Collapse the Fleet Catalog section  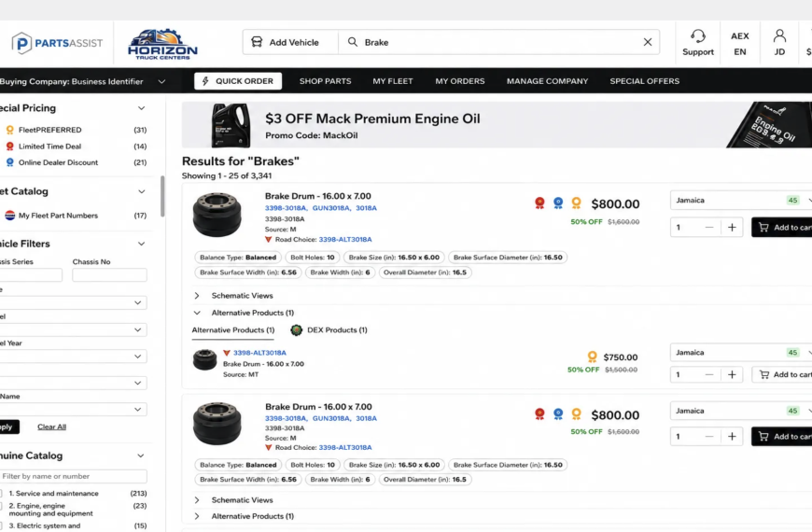(x=141, y=191)
